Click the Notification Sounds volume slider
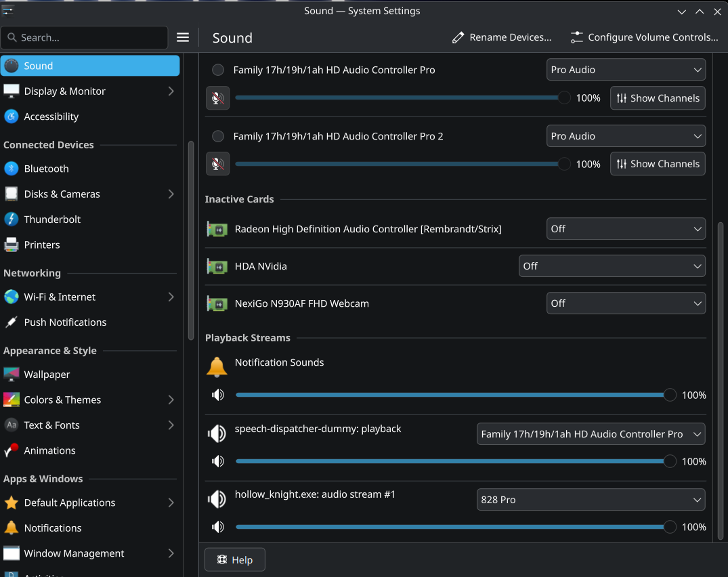 452,395
